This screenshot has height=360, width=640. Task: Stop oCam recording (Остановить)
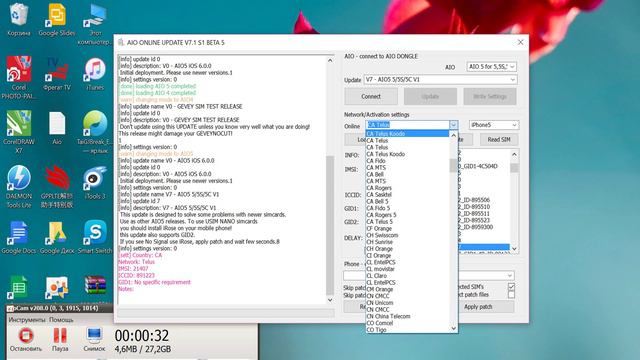(x=26, y=340)
